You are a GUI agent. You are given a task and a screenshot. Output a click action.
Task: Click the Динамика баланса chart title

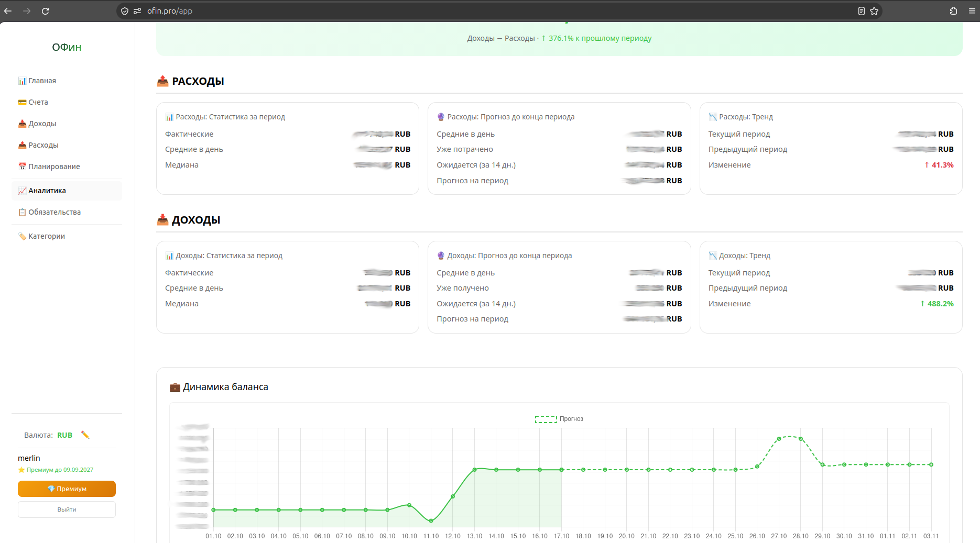(225, 387)
